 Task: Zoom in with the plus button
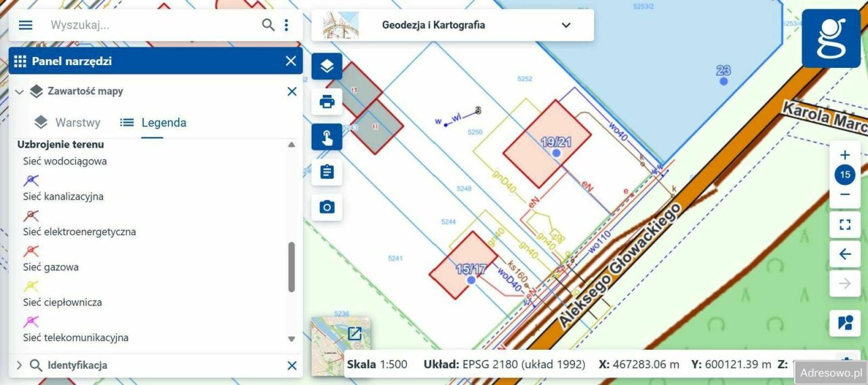[845, 155]
